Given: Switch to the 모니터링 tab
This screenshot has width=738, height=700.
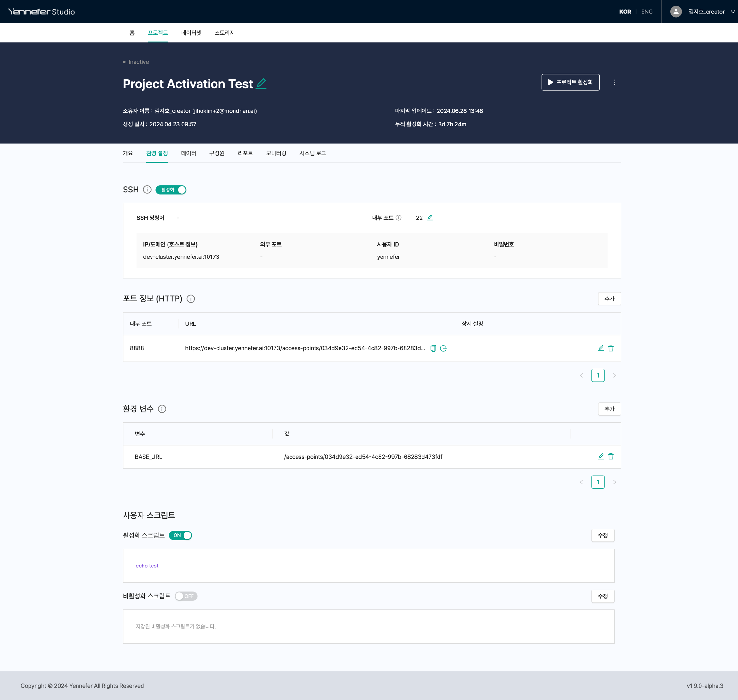Looking at the screenshot, I should (x=276, y=153).
